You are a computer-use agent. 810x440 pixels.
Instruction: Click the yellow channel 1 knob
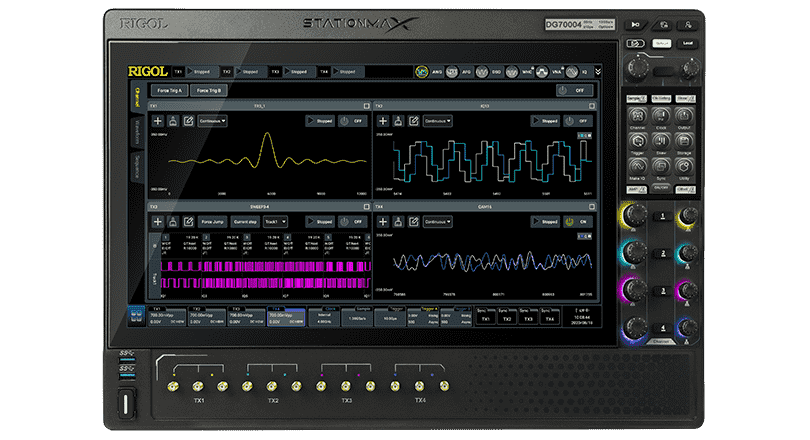point(632,215)
